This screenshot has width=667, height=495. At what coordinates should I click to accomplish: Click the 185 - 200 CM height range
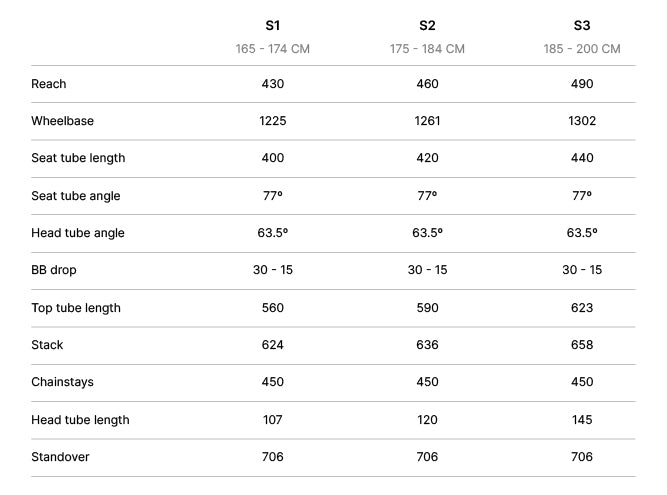582,48
